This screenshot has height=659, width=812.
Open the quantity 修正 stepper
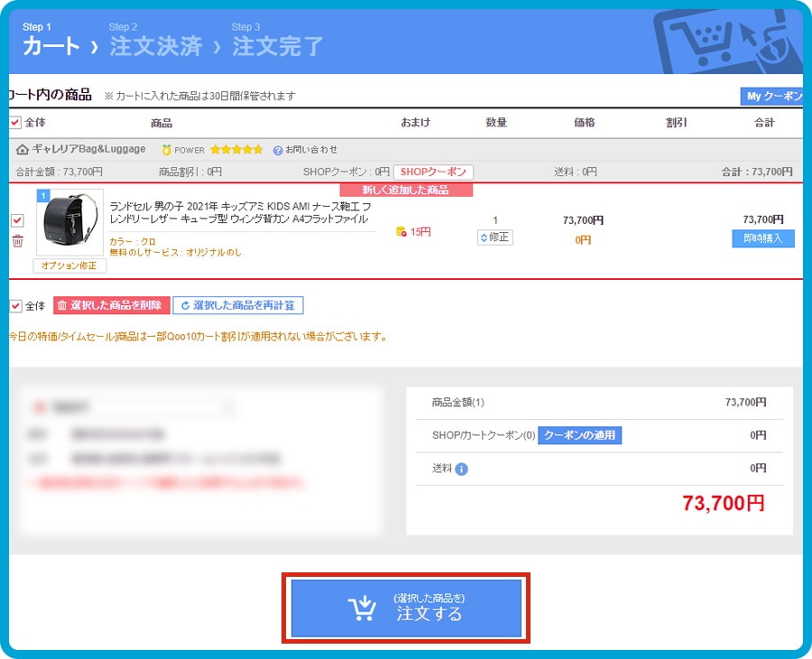click(495, 237)
